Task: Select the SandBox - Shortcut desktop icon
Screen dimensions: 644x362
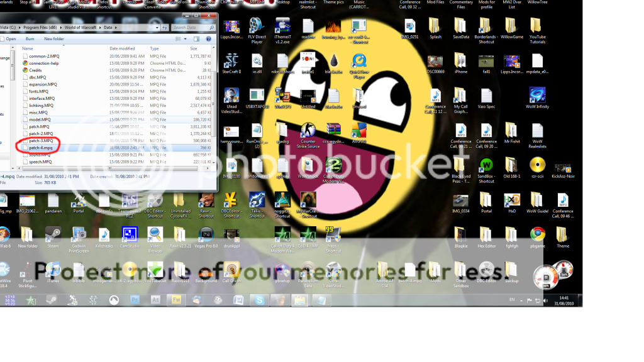Action: coord(486,170)
